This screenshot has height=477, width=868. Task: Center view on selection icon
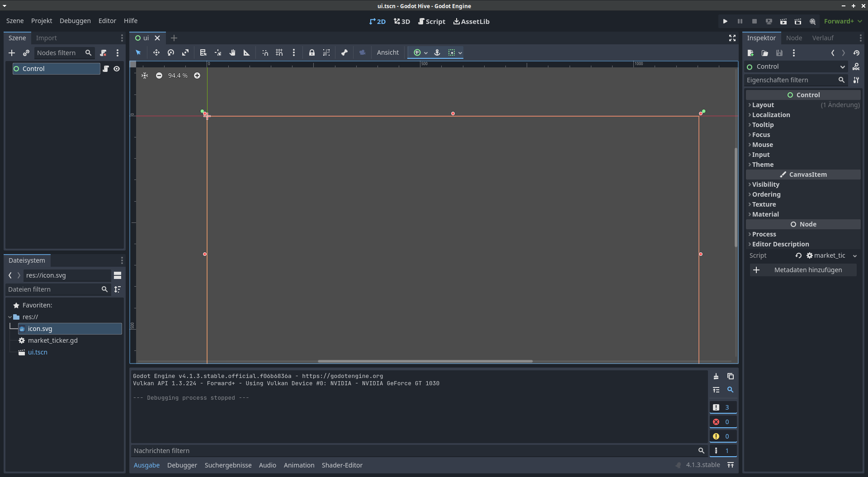pyautogui.click(x=145, y=76)
